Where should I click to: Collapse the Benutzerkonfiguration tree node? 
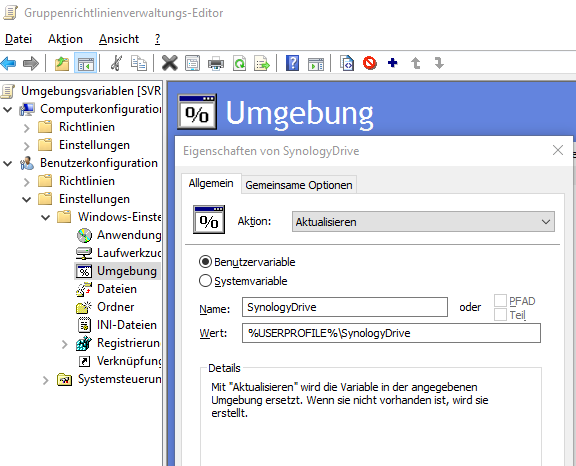pos(8,163)
